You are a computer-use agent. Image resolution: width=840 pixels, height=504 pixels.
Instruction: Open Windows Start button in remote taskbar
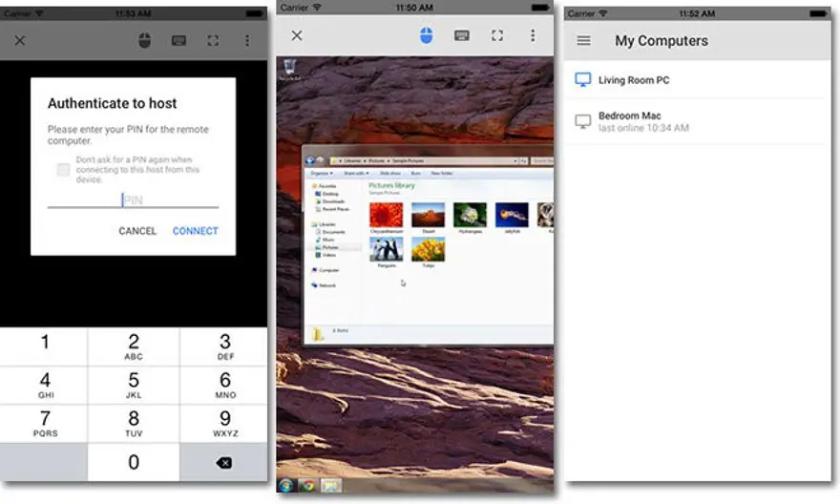284,486
